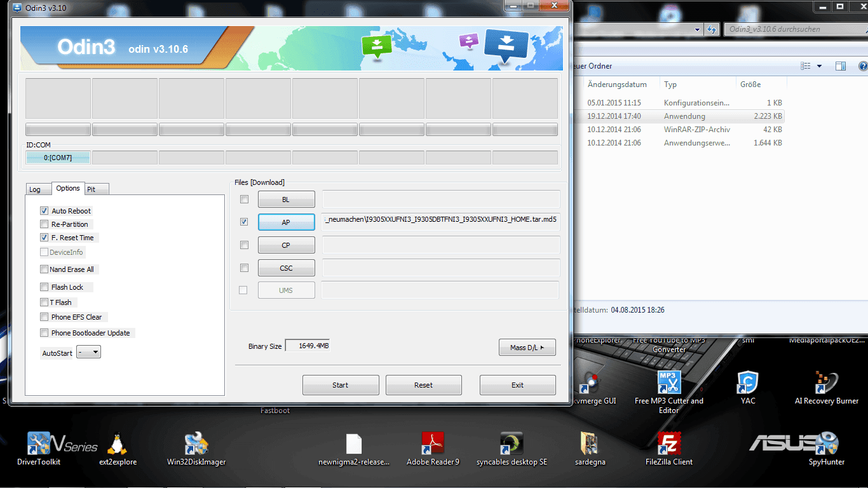
Task: Click the Start button in Odin
Action: (341, 385)
